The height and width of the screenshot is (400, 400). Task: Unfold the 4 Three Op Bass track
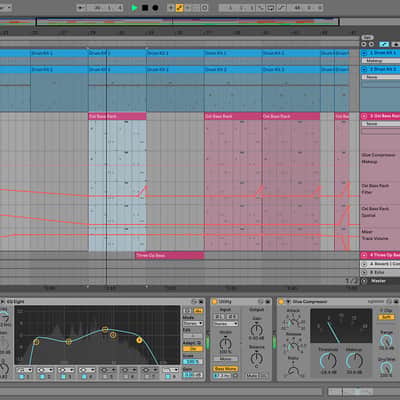(x=364, y=255)
